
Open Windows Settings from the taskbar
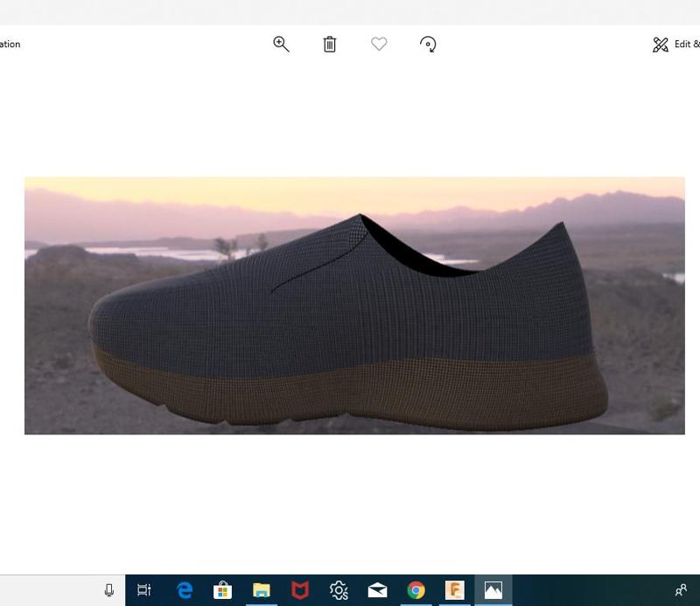pos(339,589)
